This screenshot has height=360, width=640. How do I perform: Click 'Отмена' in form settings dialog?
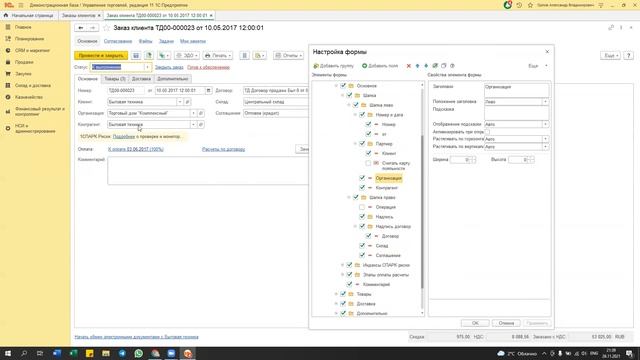point(506,323)
